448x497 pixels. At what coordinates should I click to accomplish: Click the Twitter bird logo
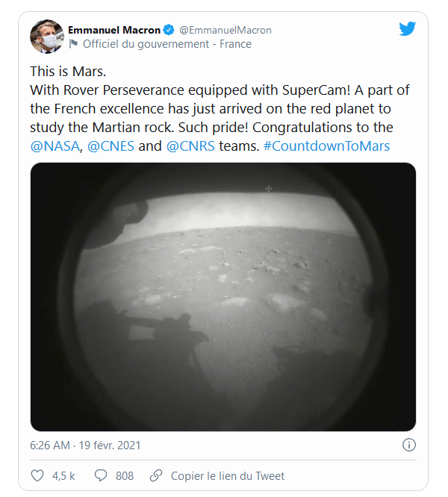(407, 29)
